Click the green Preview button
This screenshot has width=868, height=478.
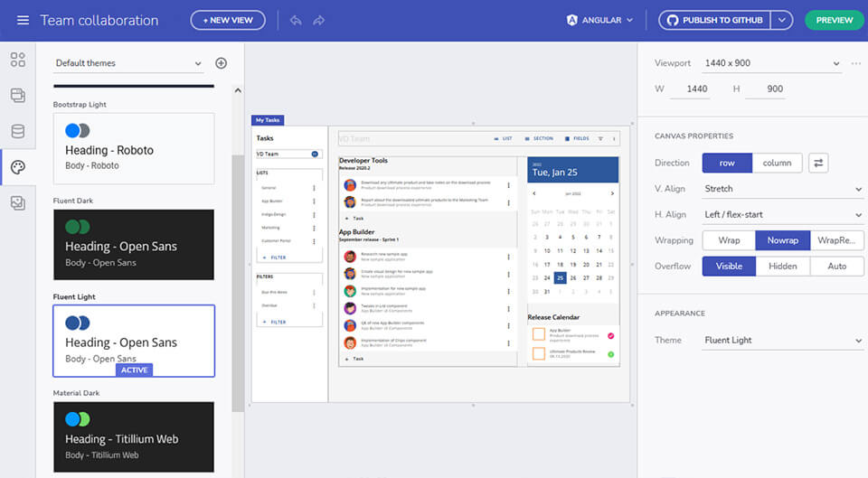[x=835, y=20]
